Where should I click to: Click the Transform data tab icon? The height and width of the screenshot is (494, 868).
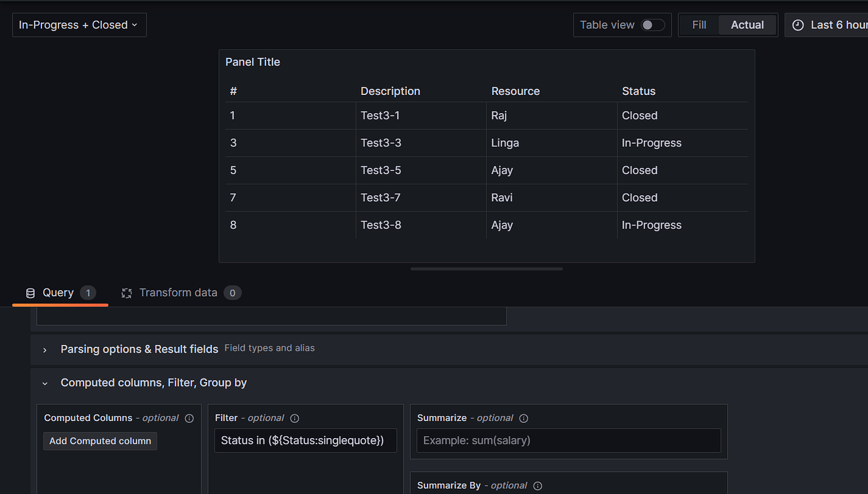pyautogui.click(x=126, y=292)
